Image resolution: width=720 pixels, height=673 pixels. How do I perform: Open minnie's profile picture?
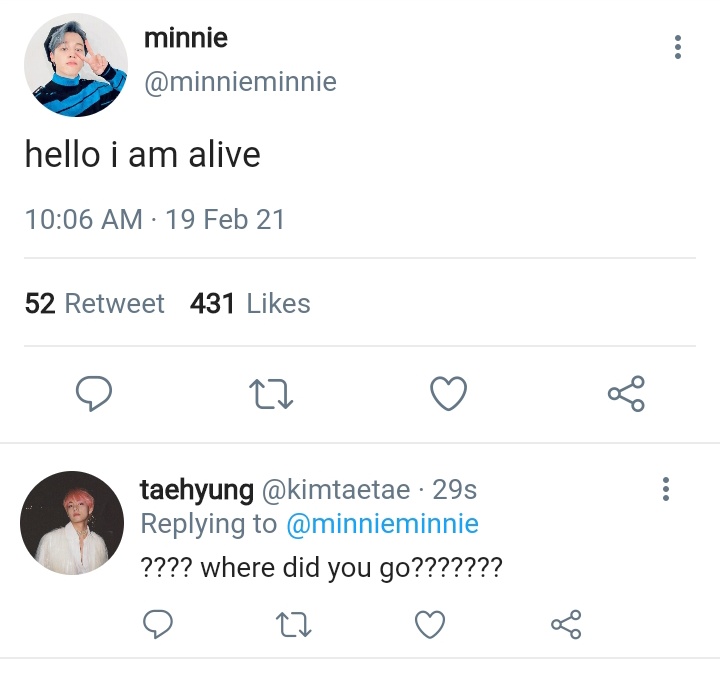pyautogui.click(x=76, y=65)
